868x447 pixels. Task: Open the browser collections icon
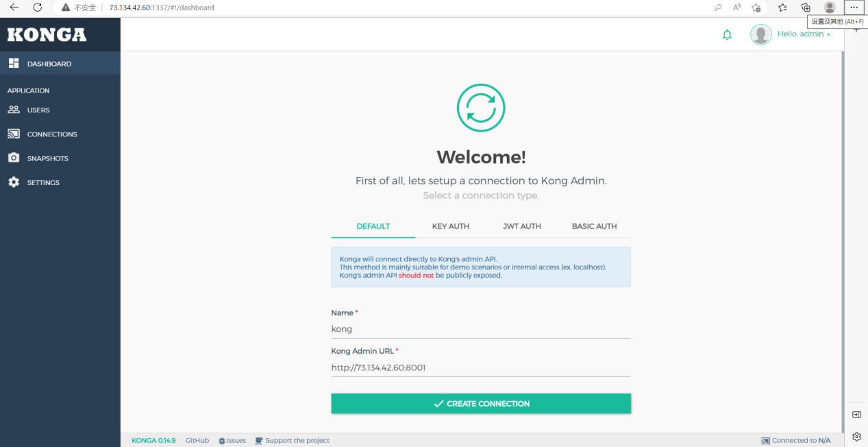coord(806,8)
